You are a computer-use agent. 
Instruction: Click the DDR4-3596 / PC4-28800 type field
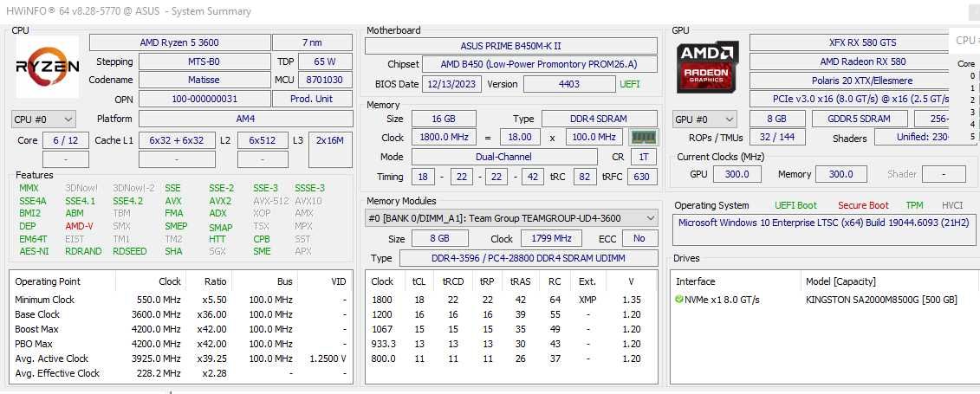[x=528, y=259]
